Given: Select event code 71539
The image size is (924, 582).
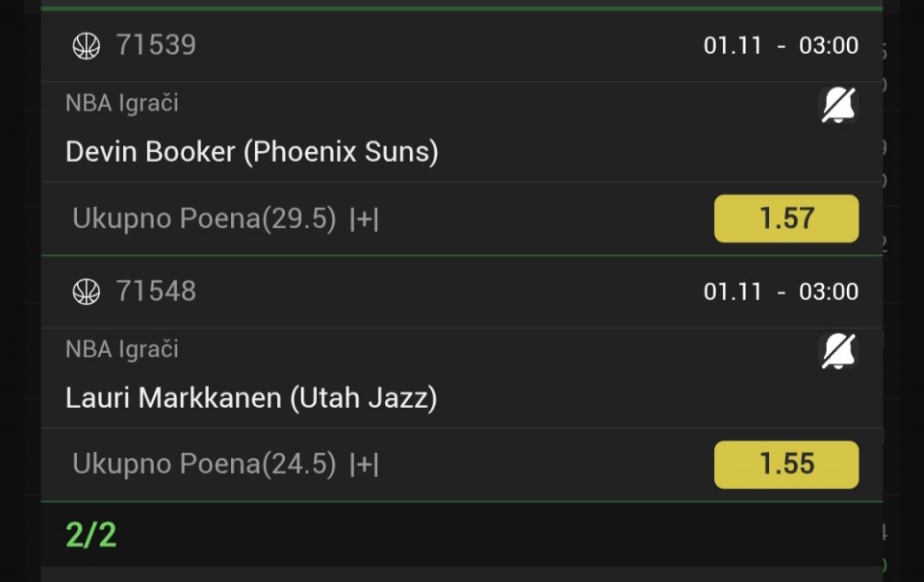Looking at the screenshot, I should pos(156,45).
